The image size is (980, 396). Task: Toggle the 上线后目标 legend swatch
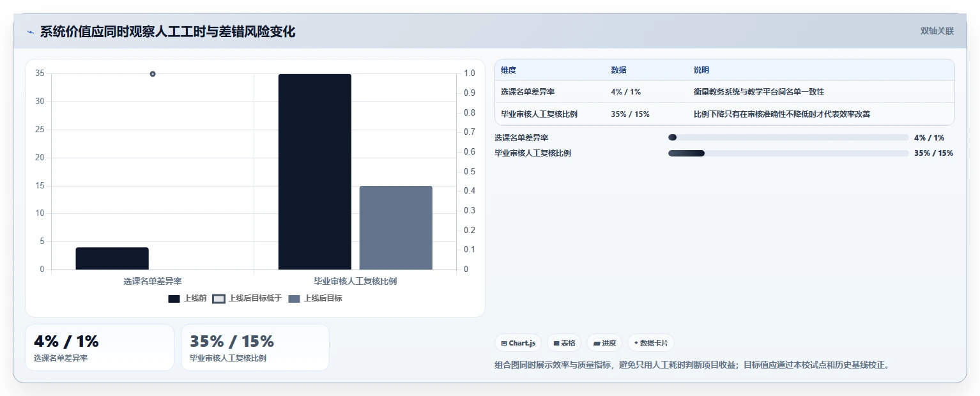click(x=294, y=298)
